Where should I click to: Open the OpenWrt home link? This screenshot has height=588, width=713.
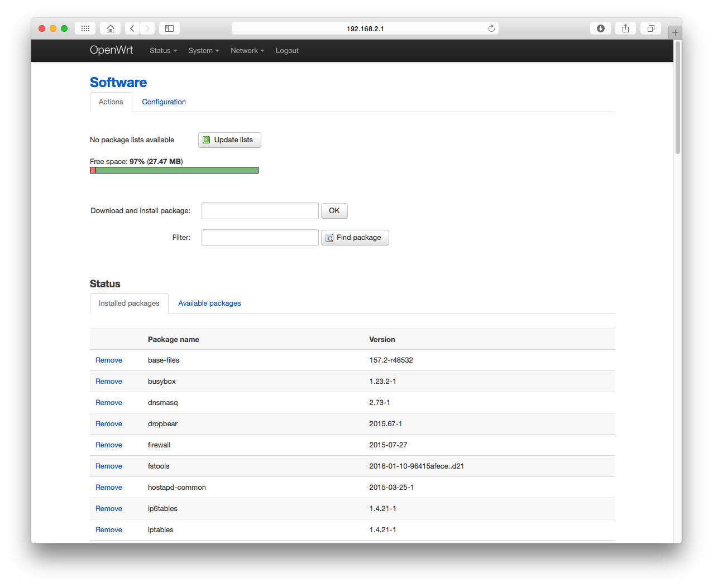111,50
